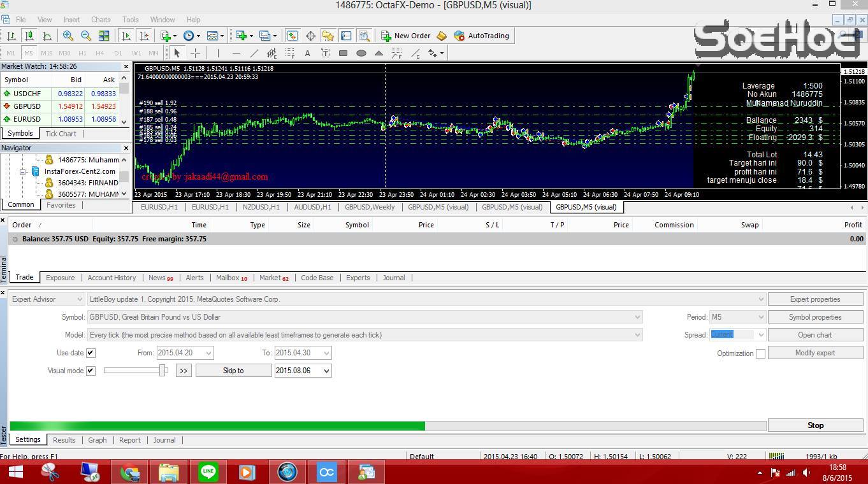Toggle the AutoTrading button
The height and width of the screenshot is (484, 868).
pyautogui.click(x=481, y=36)
